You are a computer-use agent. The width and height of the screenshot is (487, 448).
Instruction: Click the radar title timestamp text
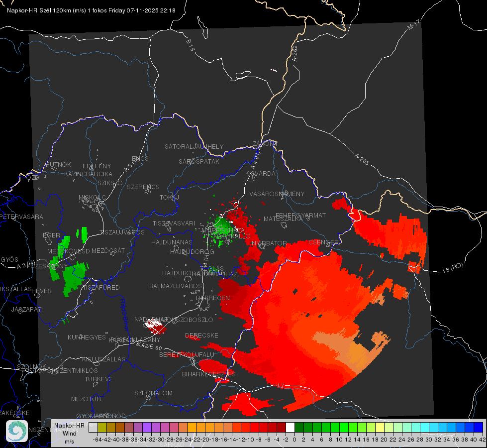[91, 10]
